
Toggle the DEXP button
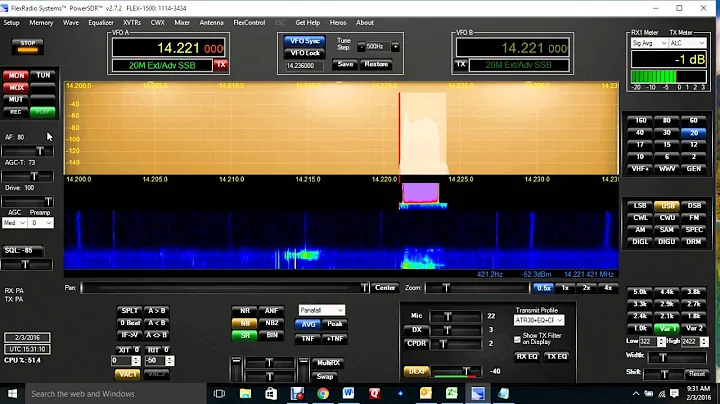pyautogui.click(x=417, y=371)
